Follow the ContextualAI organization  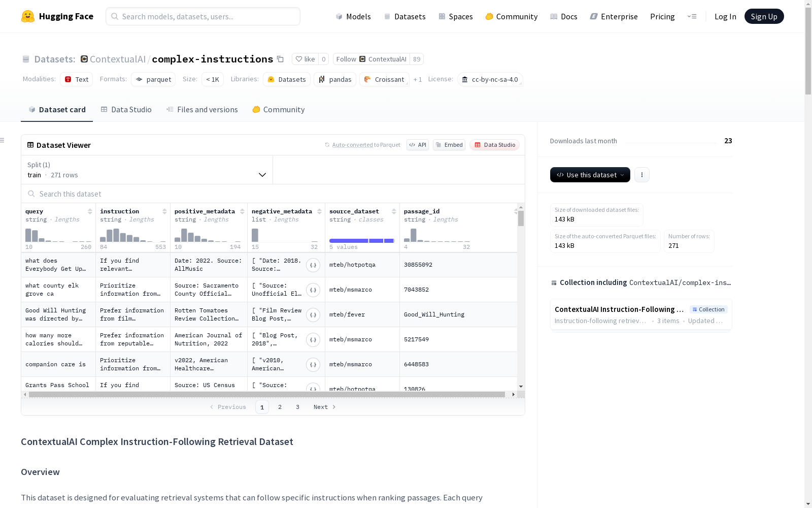[x=371, y=59]
